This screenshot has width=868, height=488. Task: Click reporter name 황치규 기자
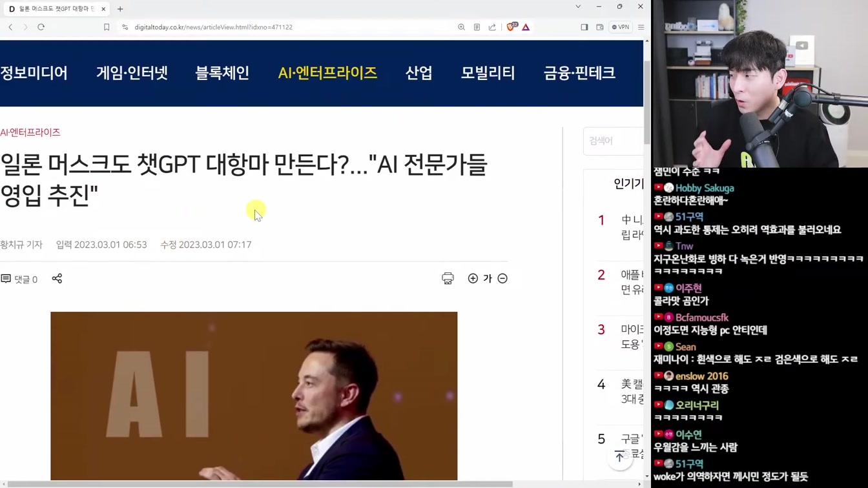pyautogui.click(x=21, y=245)
